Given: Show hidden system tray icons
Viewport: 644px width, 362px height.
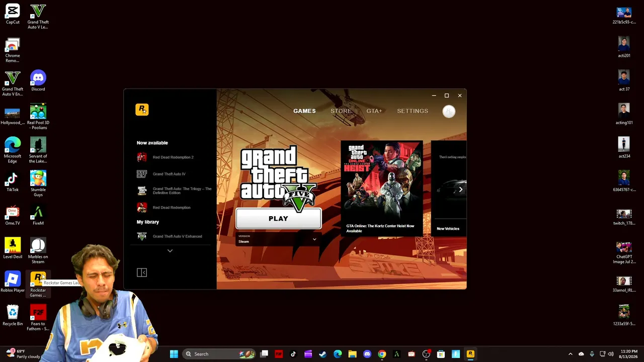Looking at the screenshot, I should point(570,354).
